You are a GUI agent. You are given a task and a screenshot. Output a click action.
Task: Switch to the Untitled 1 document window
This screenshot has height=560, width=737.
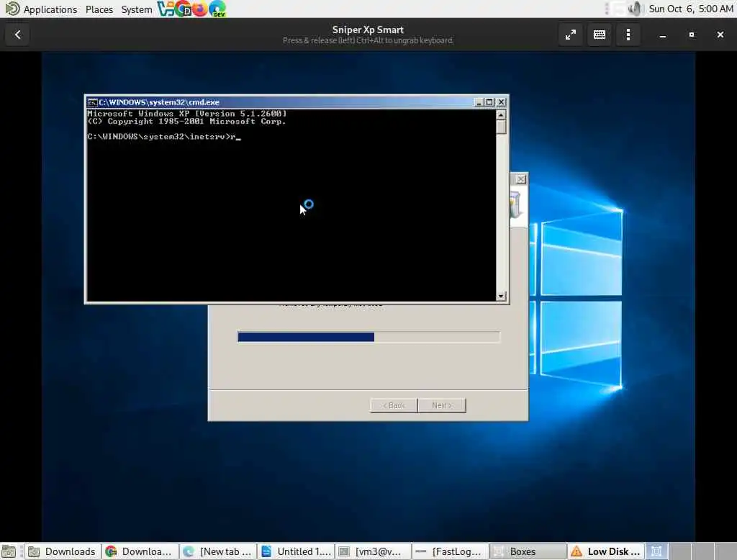click(x=296, y=551)
